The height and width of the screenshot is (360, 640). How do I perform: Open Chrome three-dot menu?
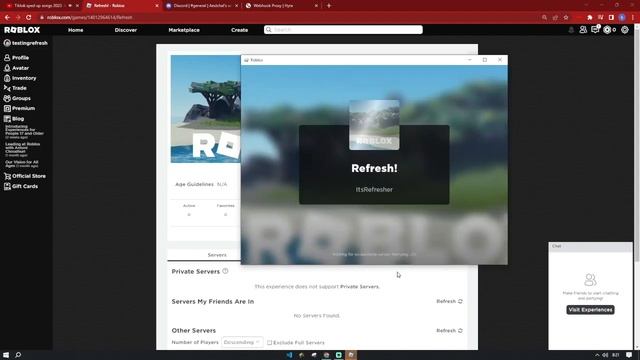coord(633,18)
